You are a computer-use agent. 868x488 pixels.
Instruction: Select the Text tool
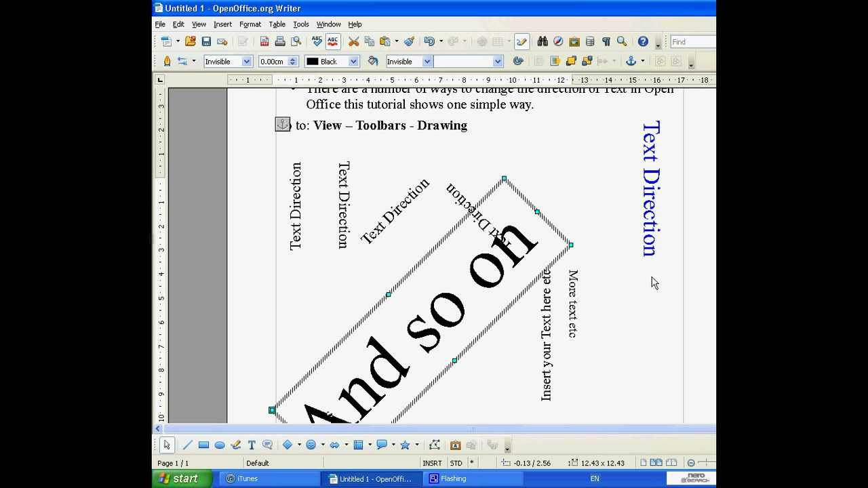tap(252, 445)
